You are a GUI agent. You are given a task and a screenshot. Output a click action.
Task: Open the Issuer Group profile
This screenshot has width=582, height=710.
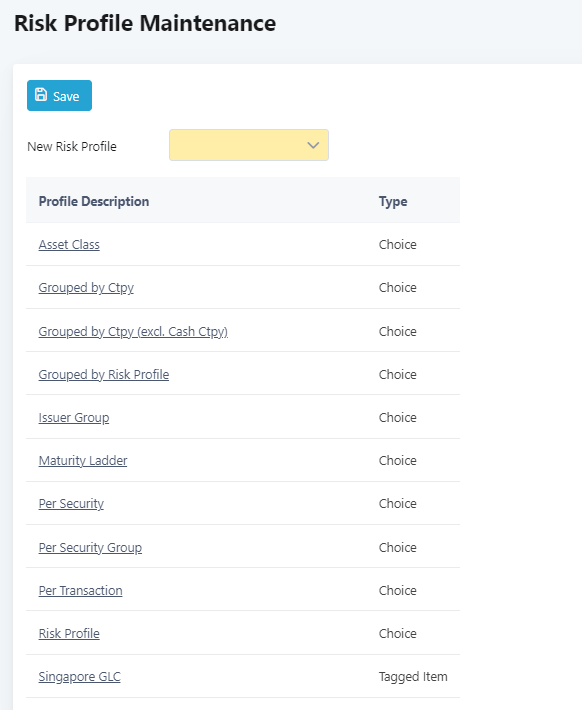[x=74, y=417]
